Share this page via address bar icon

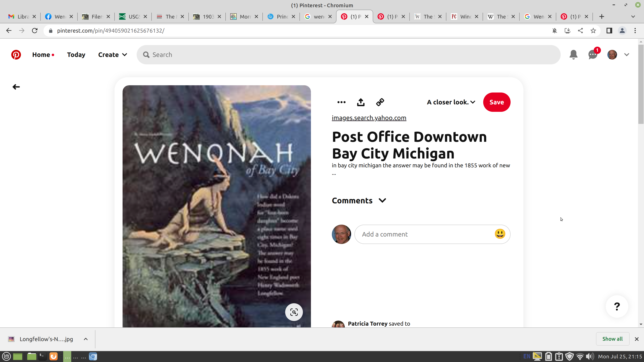580,31
